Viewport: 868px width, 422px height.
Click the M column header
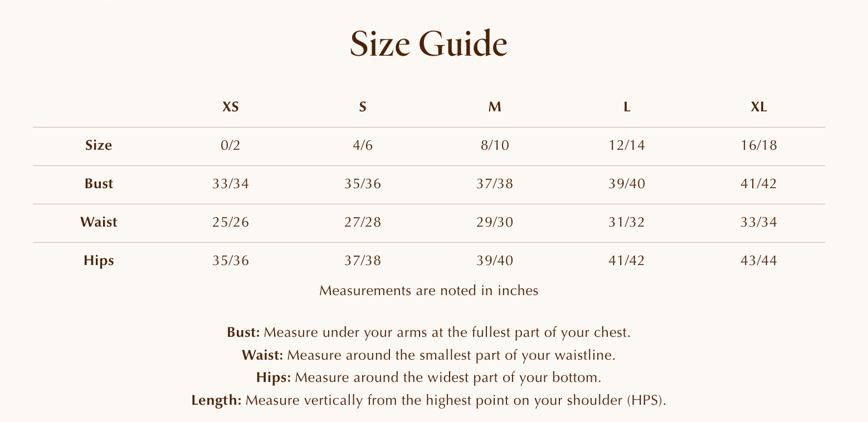pos(495,107)
